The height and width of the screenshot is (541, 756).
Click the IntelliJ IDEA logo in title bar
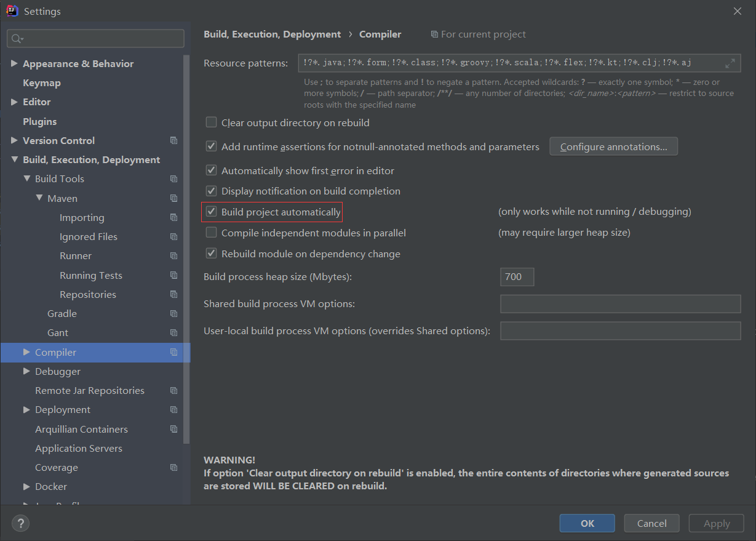click(x=12, y=10)
